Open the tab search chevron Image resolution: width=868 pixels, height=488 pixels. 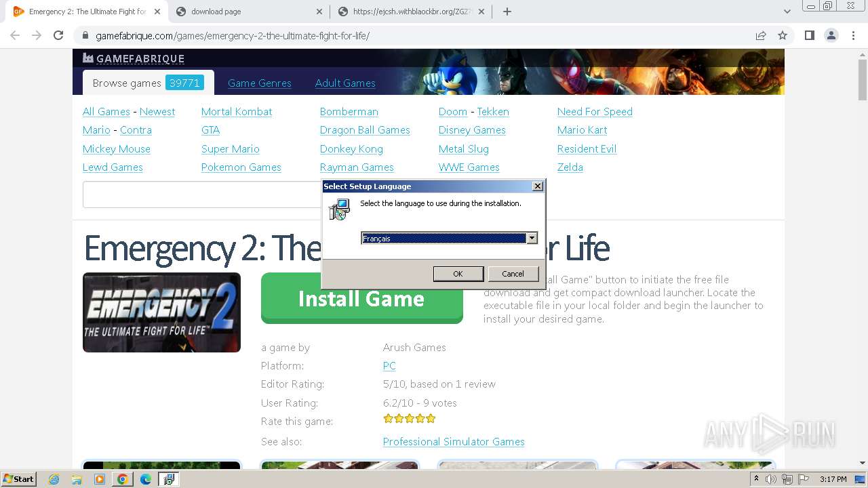click(x=787, y=12)
